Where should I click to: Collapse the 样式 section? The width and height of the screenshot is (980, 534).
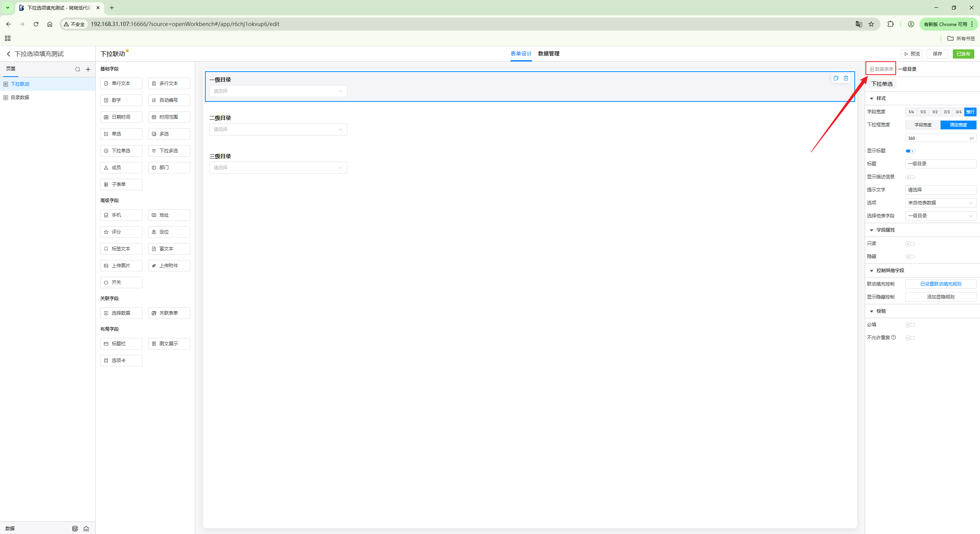coord(872,98)
